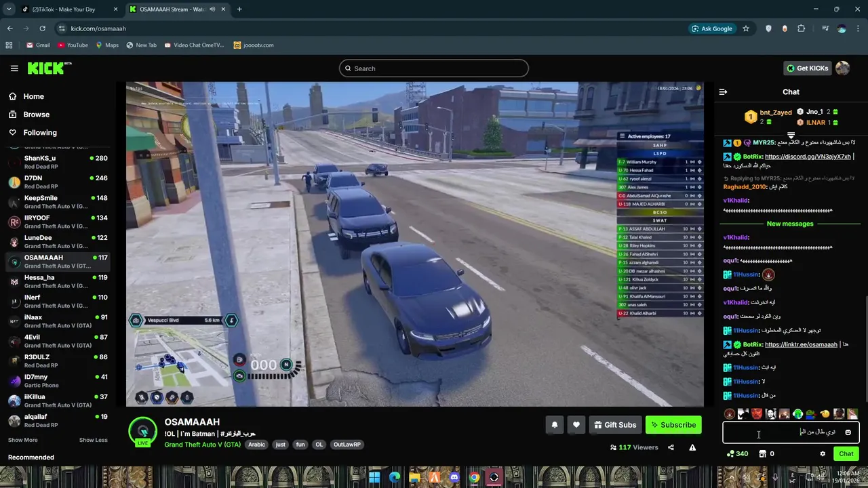Bookmark this page with the star icon

(x=746, y=28)
